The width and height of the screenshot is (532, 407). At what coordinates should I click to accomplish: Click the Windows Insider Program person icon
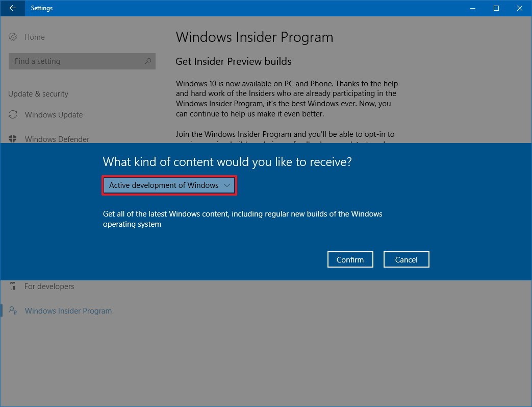coord(13,311)
